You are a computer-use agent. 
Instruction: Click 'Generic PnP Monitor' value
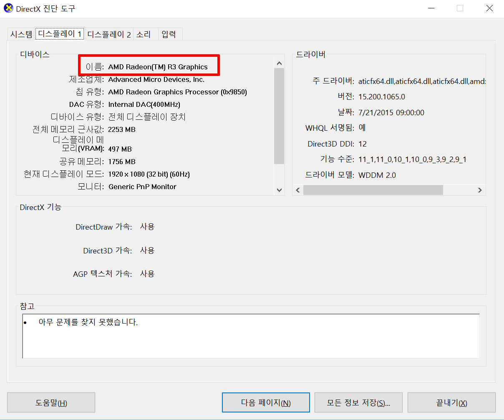coord(143,187)
